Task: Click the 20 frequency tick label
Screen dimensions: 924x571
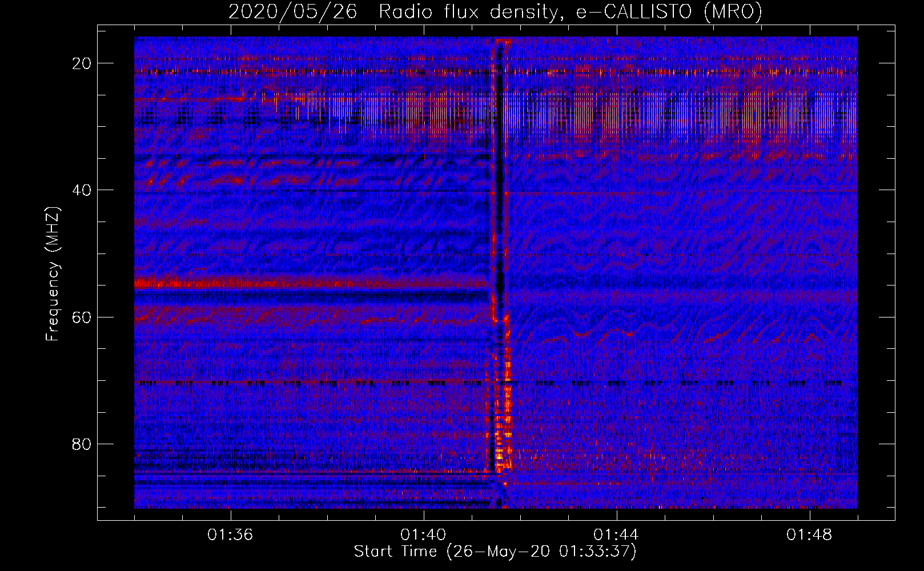Action: click(x=82, y=63)
